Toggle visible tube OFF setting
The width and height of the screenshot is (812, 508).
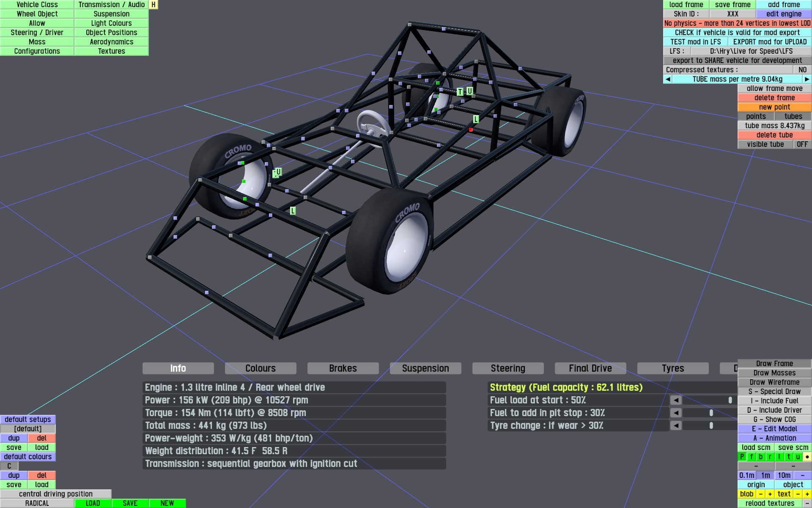coord(802,144)
